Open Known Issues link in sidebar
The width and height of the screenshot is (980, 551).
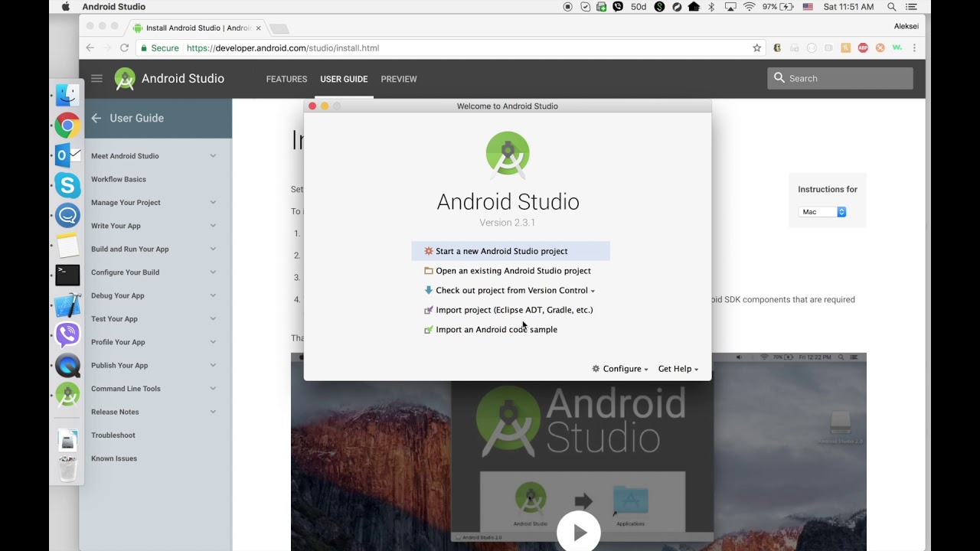coord(114,458)
